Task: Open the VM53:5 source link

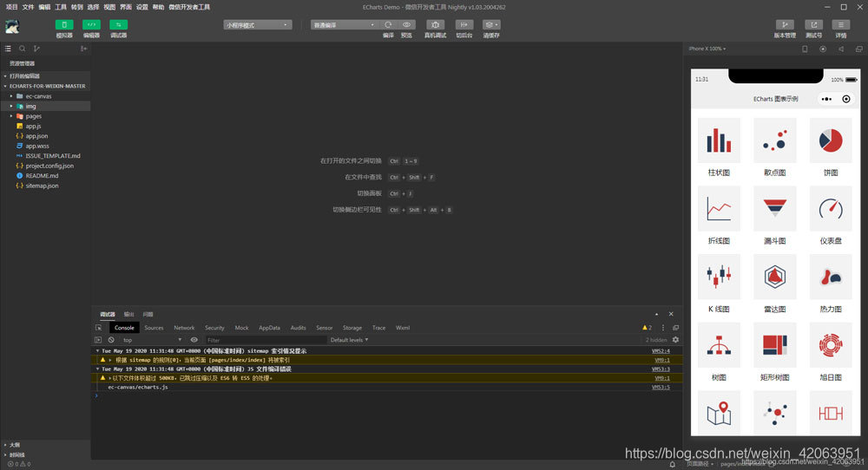Action: pos(661,387)
